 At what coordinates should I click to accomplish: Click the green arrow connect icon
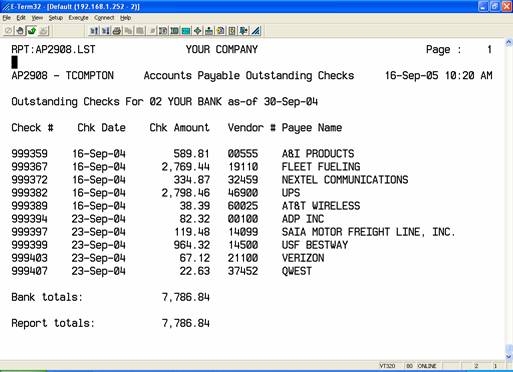(x=32, y=31)
